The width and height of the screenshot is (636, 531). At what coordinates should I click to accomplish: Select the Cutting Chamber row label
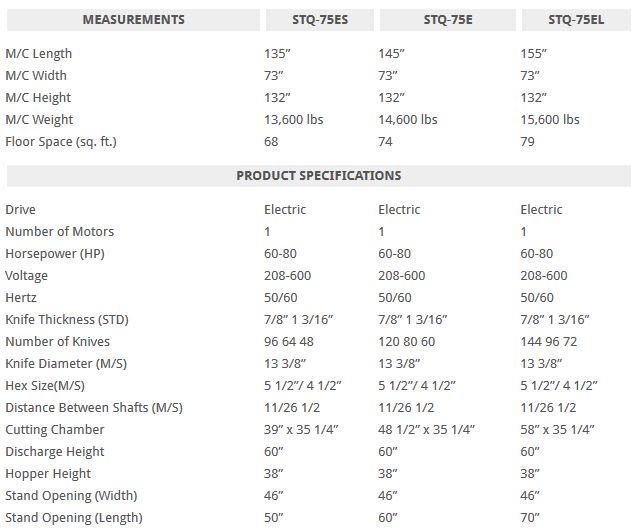pyautogui.click(x=55, y=430)
